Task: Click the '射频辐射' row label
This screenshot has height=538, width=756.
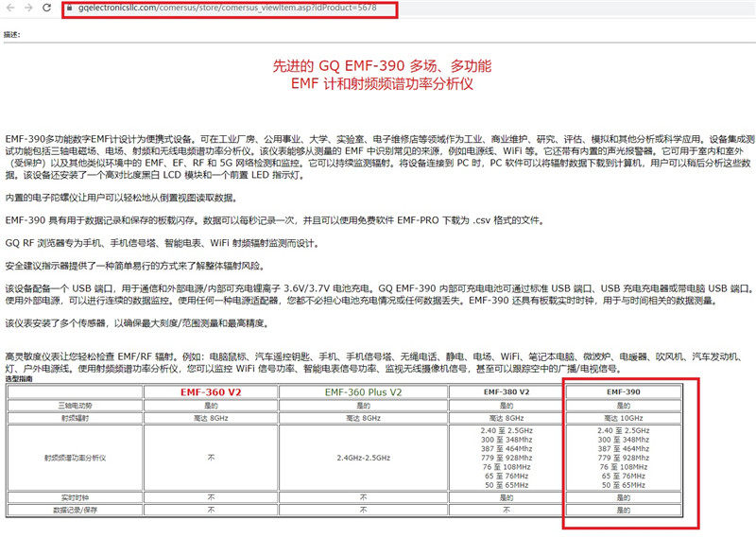Action: click(76, 418)
